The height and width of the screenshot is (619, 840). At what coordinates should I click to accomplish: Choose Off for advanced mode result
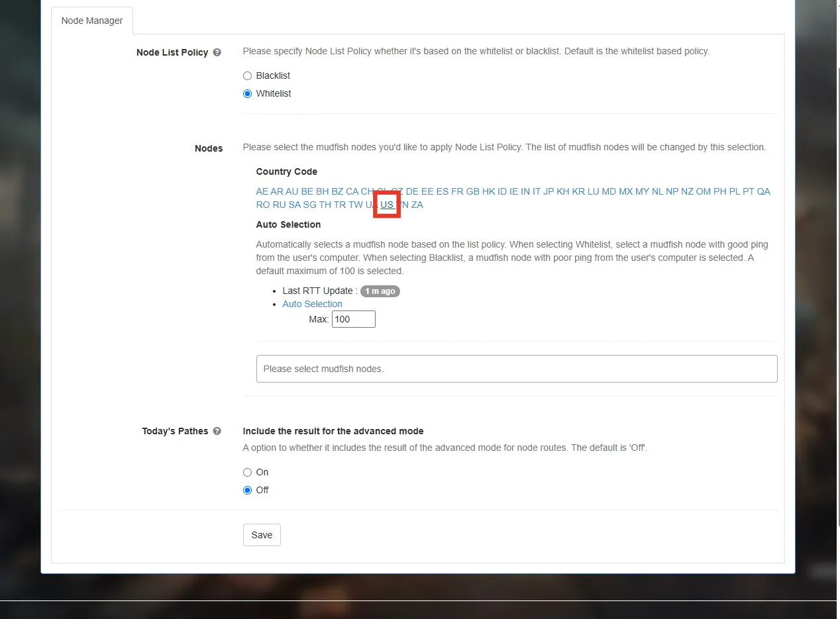click(x=247, y=490)
